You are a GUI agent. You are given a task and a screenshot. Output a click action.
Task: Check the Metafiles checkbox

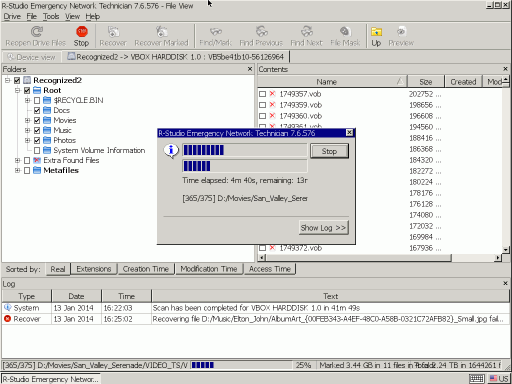27,170
